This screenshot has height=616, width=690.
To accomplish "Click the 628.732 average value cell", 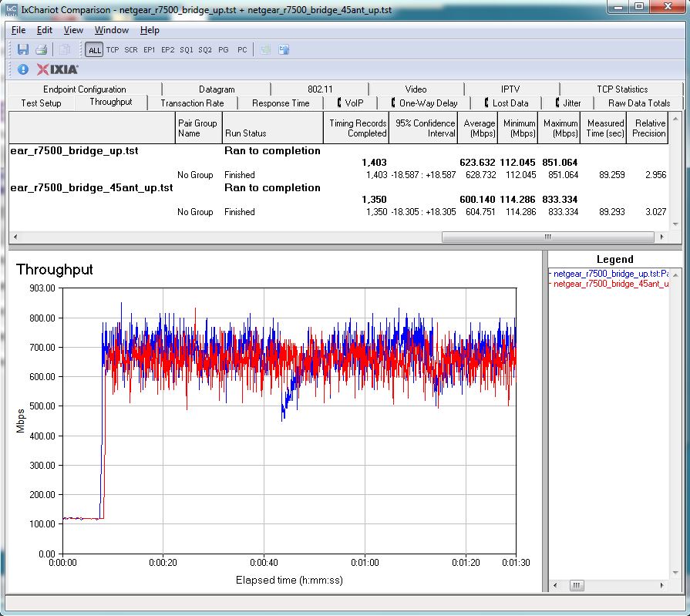I will click(x=480, y=175).
